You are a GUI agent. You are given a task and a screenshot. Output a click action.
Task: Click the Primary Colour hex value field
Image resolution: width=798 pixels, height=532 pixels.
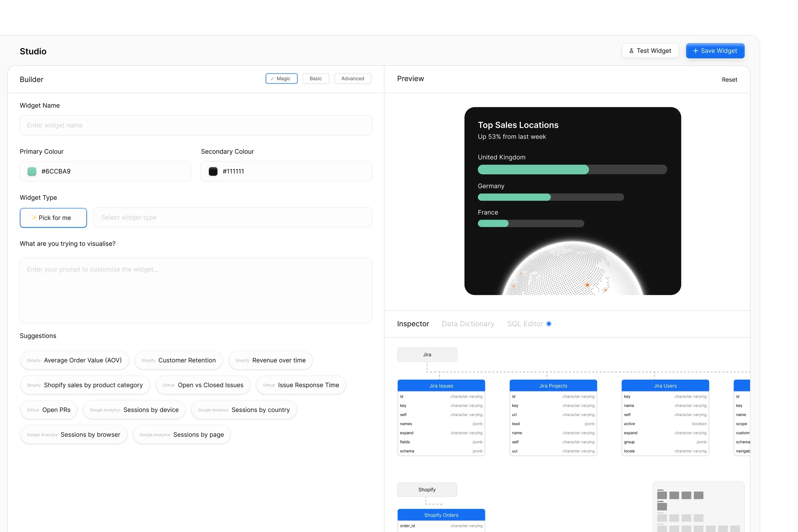[x=105, y=171]
